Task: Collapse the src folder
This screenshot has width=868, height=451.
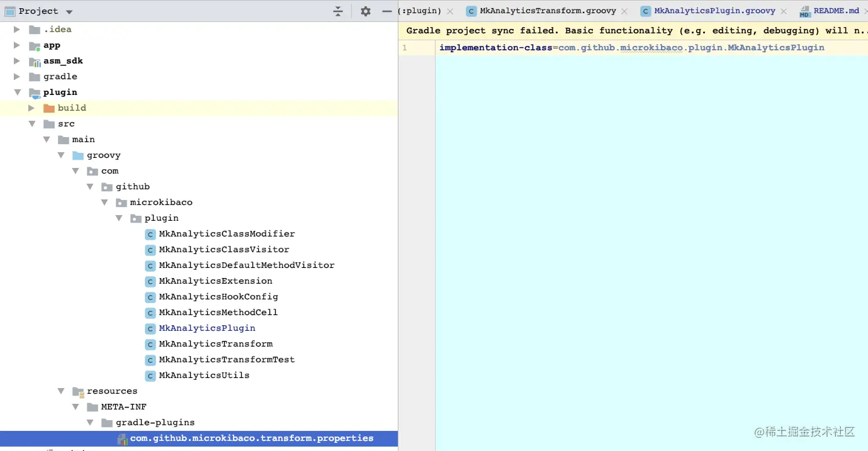Action: (x=31, y=124)
